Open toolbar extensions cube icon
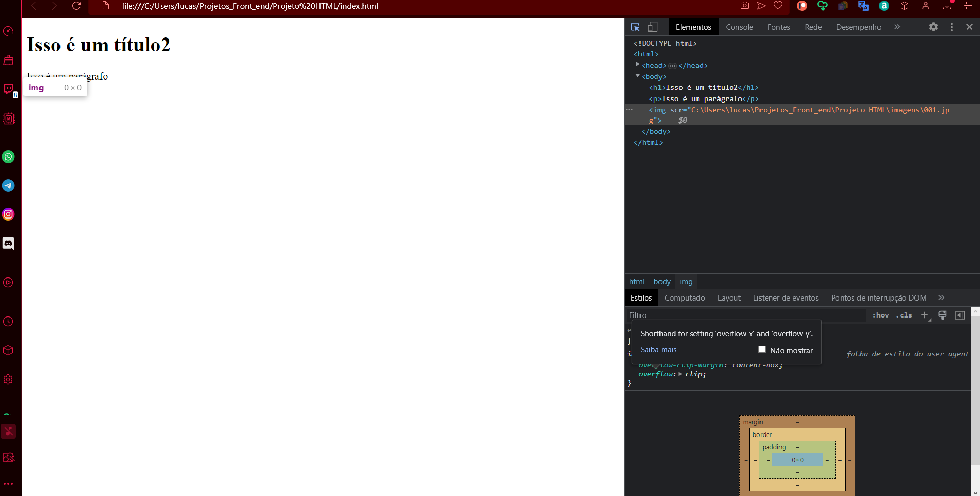 tap(905, 6)
